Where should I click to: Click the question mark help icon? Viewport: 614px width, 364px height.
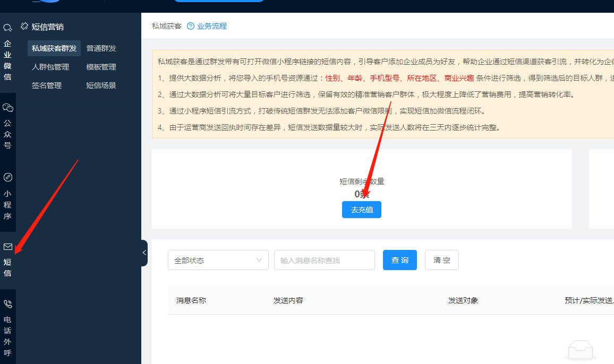[x=191, y=26]
